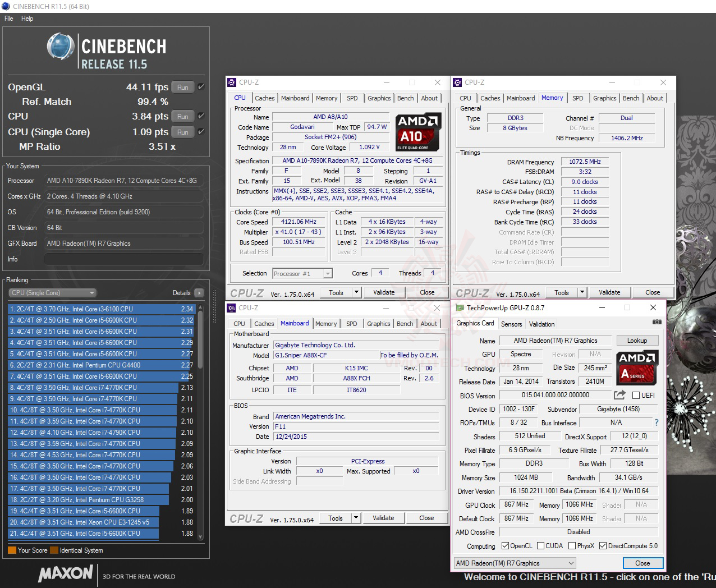The image size is (716, 588).
Task: Toggle the UEFI checkbox in GPU-Z
Action: click(636, 396)
